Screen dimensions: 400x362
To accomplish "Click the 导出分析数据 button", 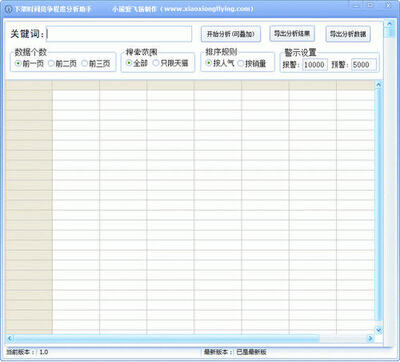I will (x=348, y=34).
